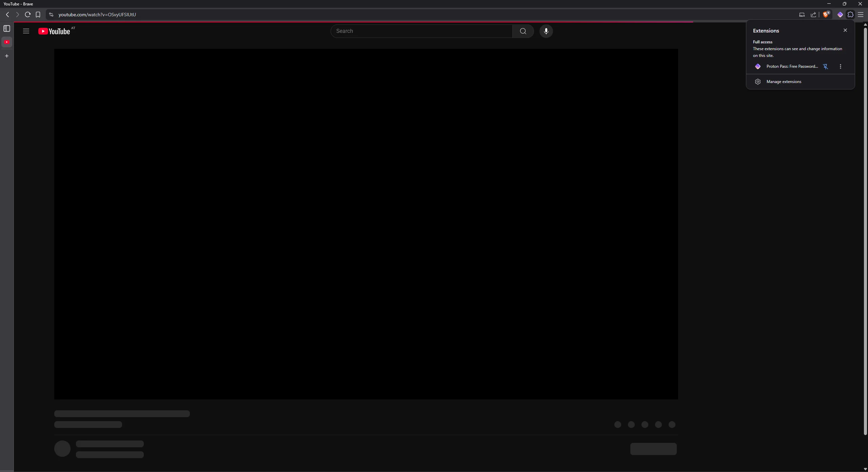Viewport: 868px width, 472px height.
Task: Click the install app icon in address bar
Action: pos(802,15)
